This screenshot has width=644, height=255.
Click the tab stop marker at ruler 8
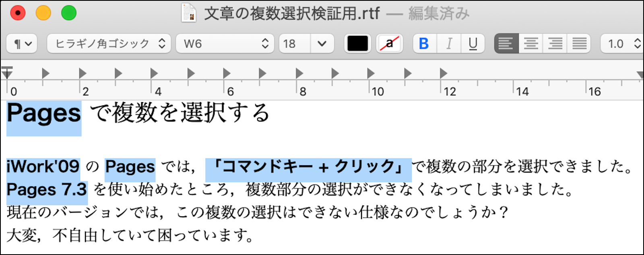tap(299, 73)
